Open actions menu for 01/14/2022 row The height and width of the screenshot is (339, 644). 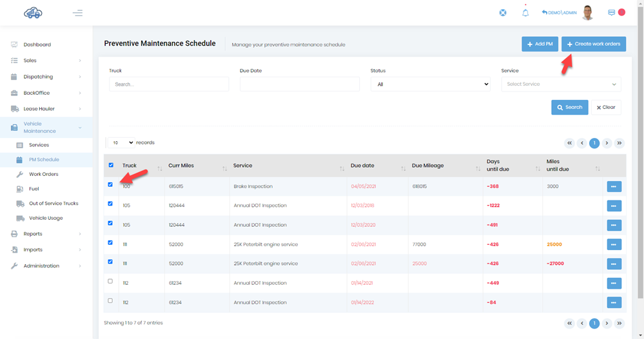614,302
